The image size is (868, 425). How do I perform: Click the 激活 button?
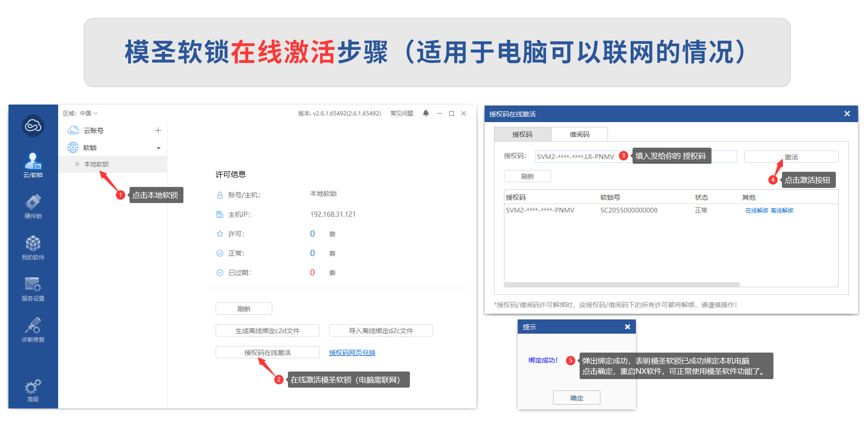[791, 157]
